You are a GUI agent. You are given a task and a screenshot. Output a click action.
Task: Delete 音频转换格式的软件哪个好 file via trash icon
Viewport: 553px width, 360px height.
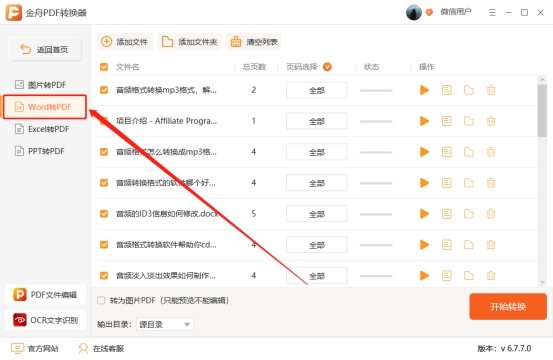pos(491,183)
